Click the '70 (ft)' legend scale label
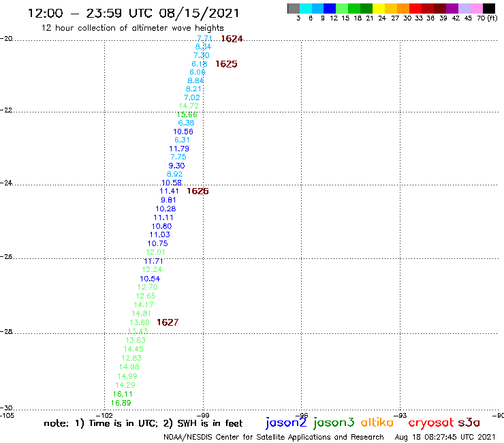The width and height of the screenshot is (504, 443). click(x=487, y=18)
